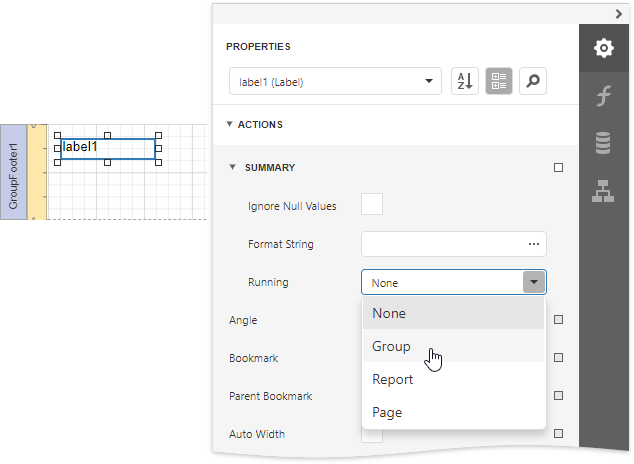This screenshot has width=634, height=464.
Task: Collapse the side panel with top chevron
Action: click(618, 12)
